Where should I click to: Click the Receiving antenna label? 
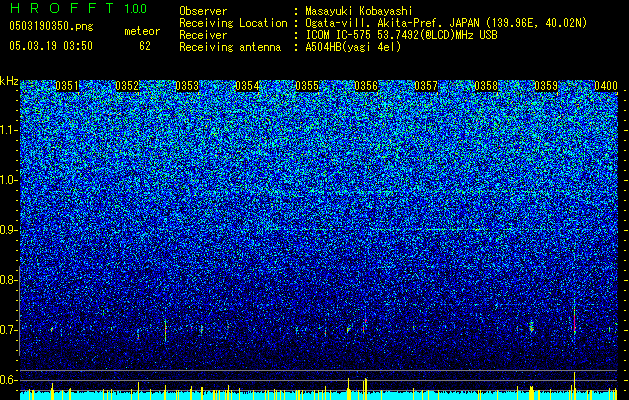point(230,47)
